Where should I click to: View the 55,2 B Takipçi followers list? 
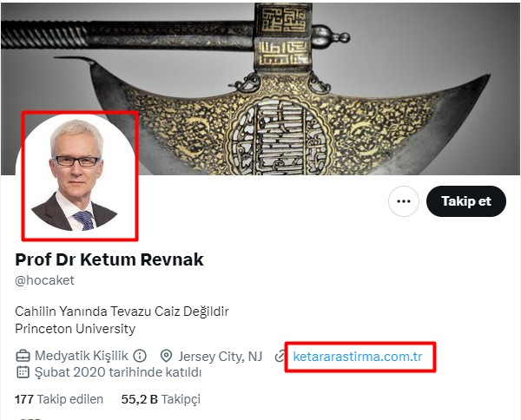pos(161,399)
